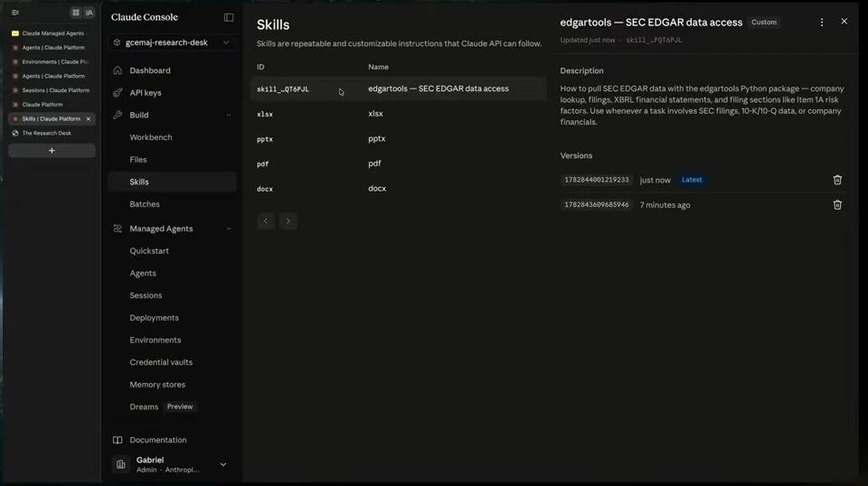The image size is (868, 486).
Task: Click the Managed Agents icon
Action: point(118,229)
